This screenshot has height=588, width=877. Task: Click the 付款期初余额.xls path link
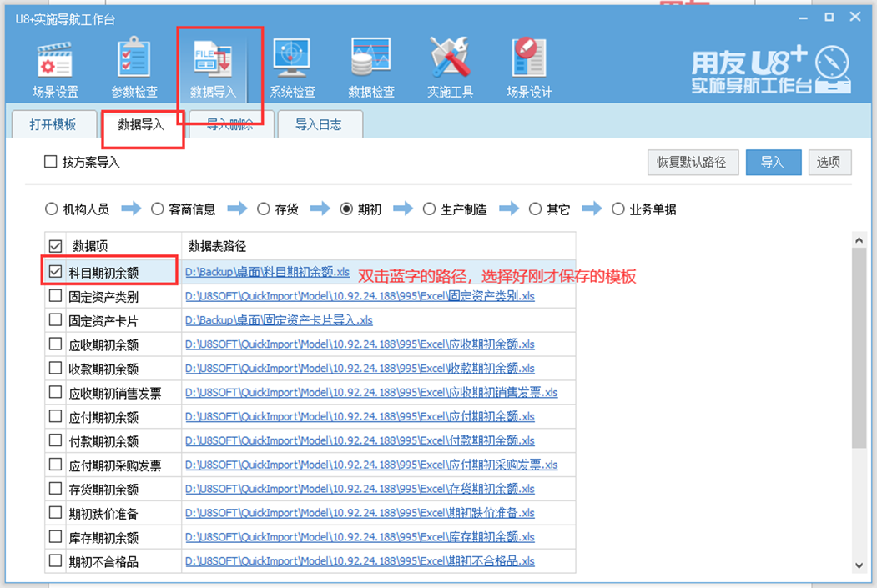360,441
